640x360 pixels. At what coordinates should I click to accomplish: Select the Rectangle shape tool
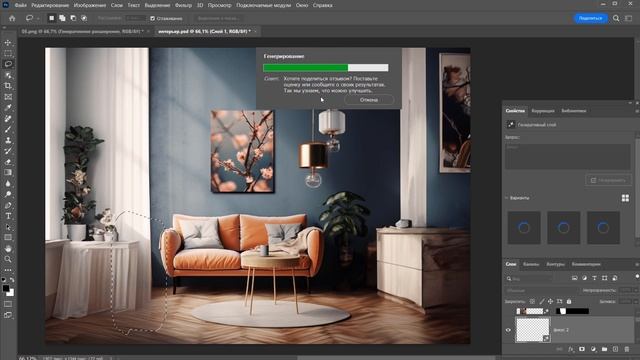point(8,237)
